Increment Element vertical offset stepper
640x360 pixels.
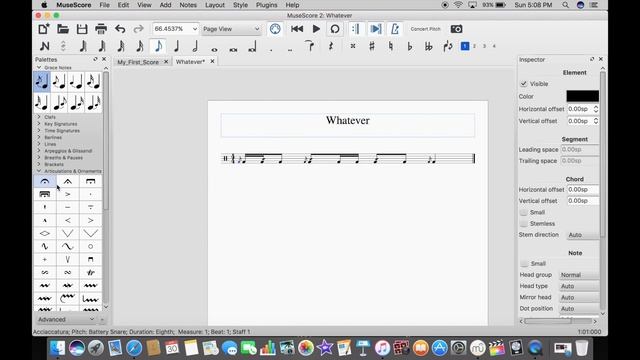coord(596,119)
